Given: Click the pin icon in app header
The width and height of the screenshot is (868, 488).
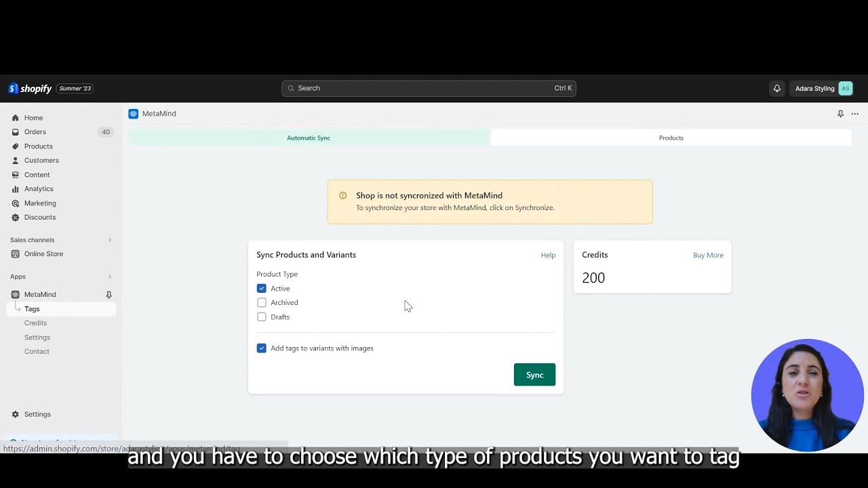Looking at the screenshot, I should pyautogui.click(x=840, y=114).
